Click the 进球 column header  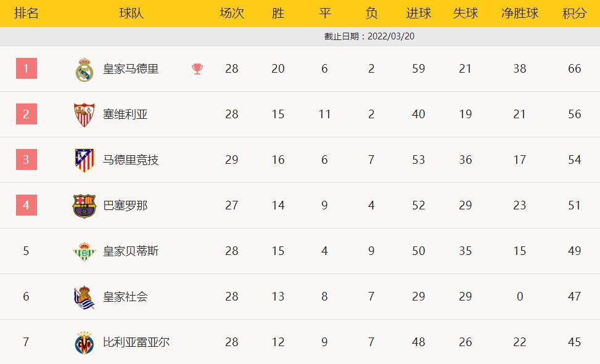tap(419, 13)
